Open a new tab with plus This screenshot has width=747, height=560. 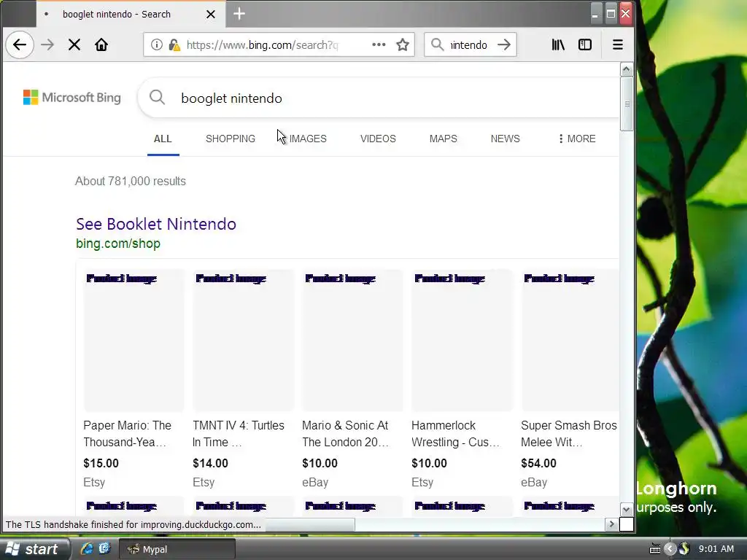coord(239,14)
